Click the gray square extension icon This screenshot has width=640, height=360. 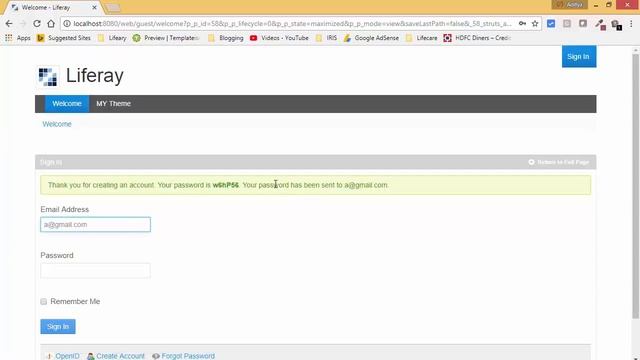click(567, 24)
